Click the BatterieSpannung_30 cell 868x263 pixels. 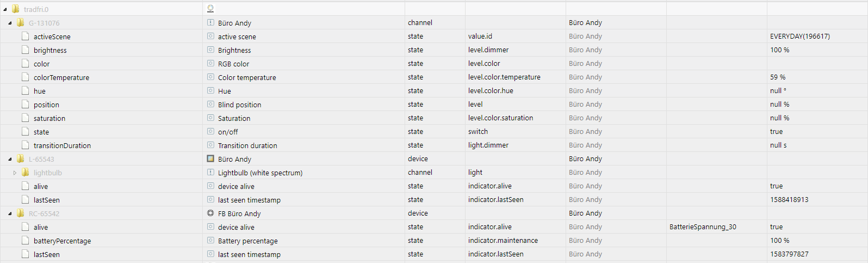point(703,227)
